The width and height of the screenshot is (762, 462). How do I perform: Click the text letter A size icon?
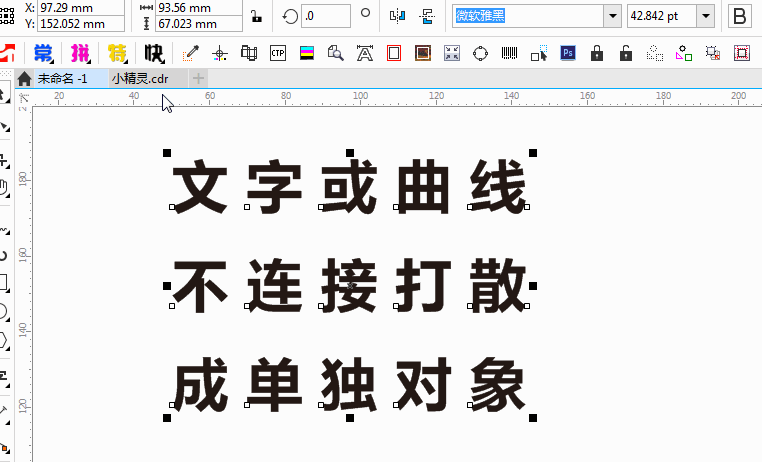tap(364, 53)
